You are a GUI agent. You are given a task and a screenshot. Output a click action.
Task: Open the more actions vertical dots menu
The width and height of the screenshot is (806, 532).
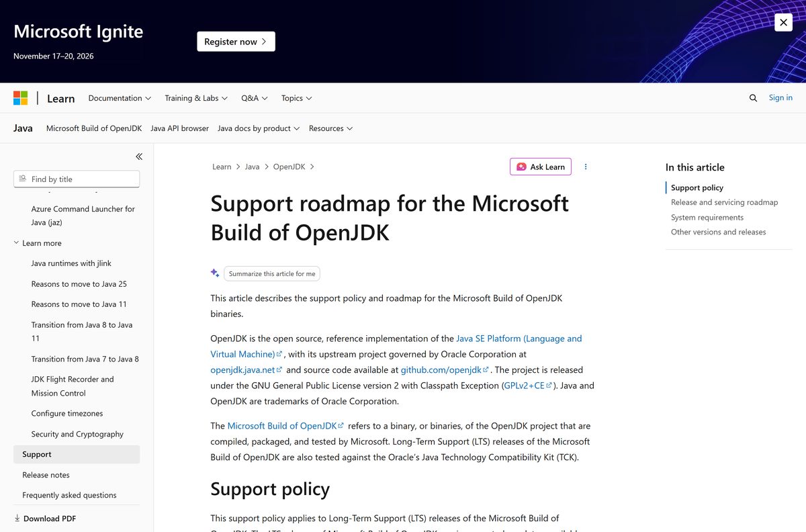coord(586,167)
